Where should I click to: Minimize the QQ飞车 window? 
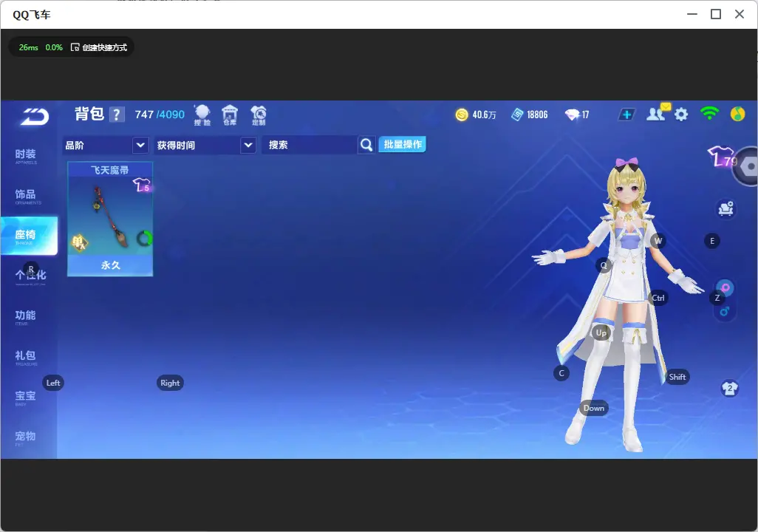coord(692,15)
